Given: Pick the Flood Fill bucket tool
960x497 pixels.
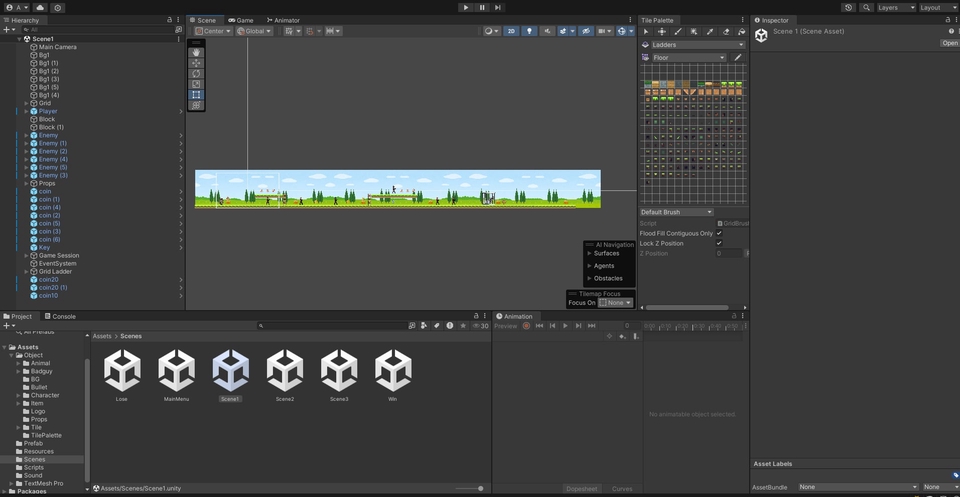Looking at the screenshot, I should pos(742,32).
